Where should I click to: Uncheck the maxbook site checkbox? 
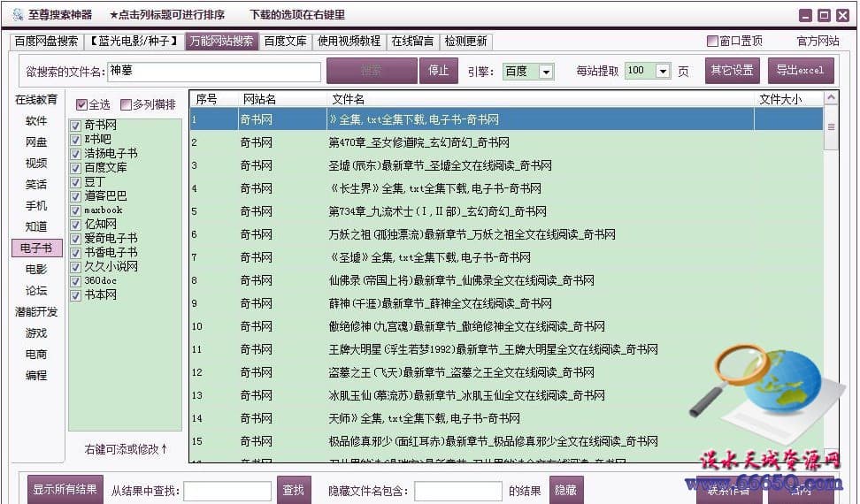click(76, 210)
